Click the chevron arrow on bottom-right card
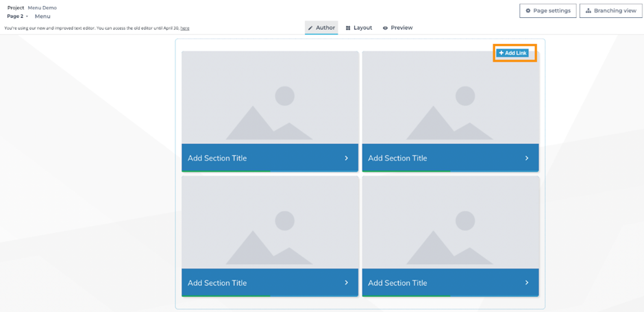The height and width of the screenshot is (312, 644). (x=527, y=283)
